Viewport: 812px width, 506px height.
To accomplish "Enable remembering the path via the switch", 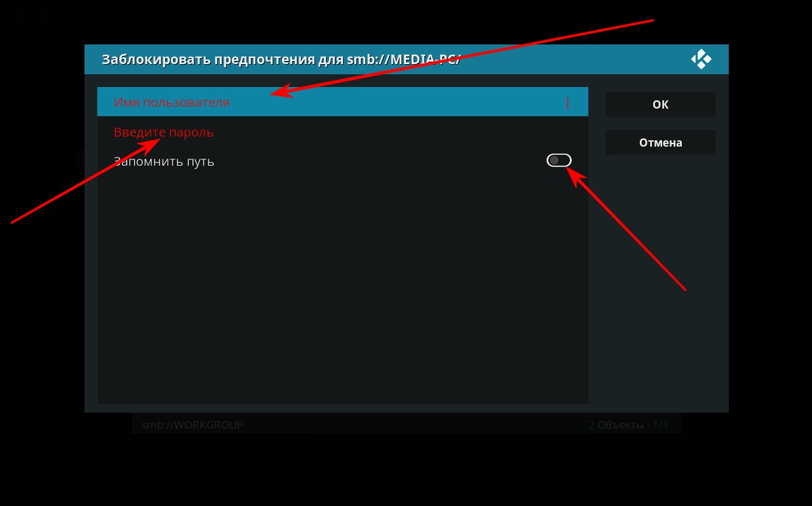I will click(x=559, y=161).
